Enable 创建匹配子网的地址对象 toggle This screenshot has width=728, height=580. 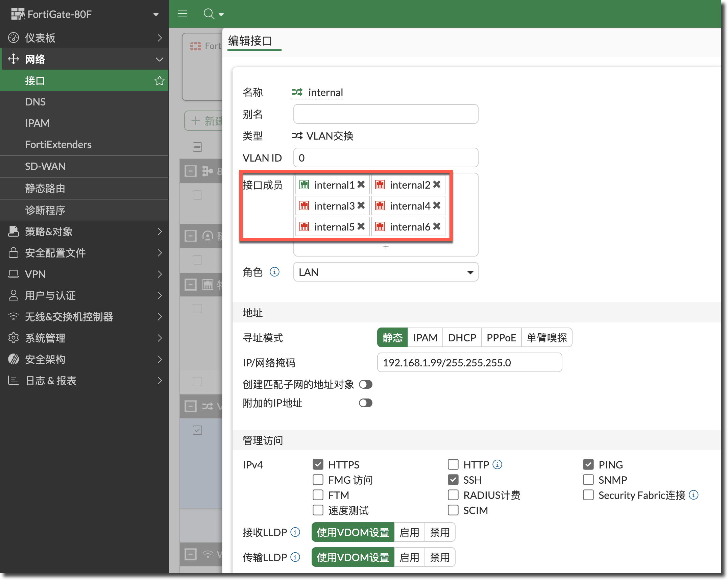pos(365,384)
